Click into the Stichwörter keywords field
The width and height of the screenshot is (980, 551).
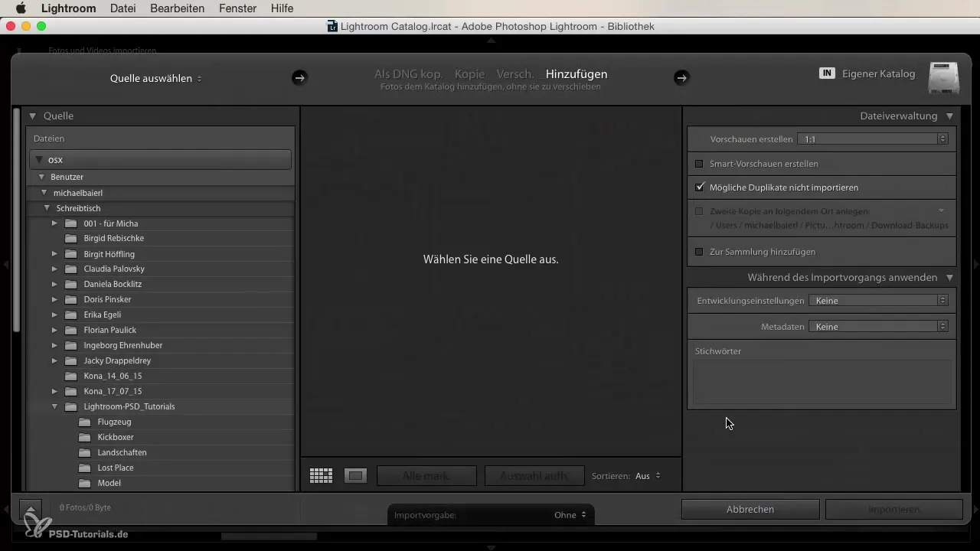click(x=822, y=382)
